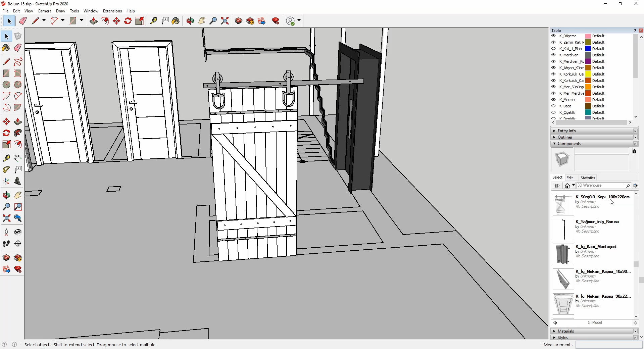Click the Tape Measure tool in top toolbar

(x=153, y=21)
